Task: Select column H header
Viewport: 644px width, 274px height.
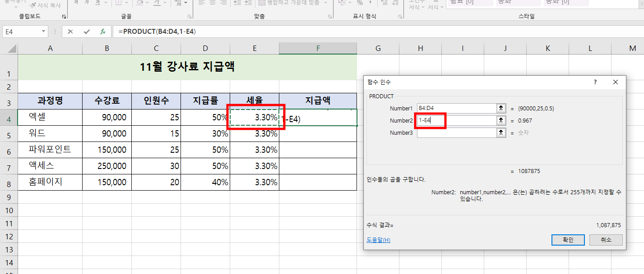Action: 421,48
